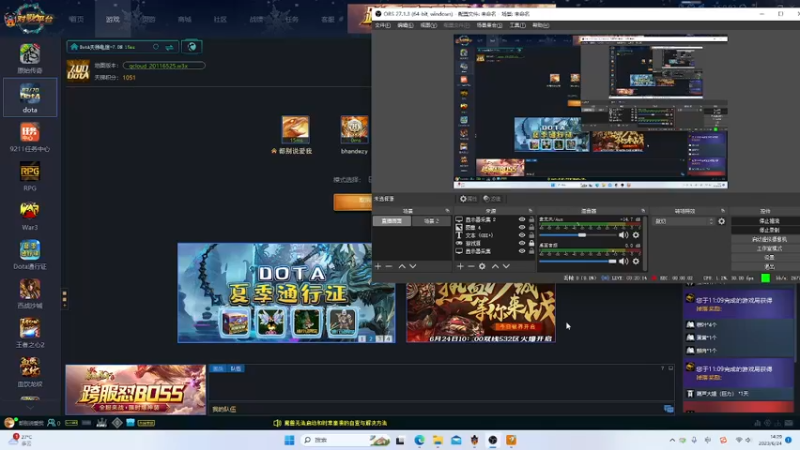Image resolution: width=800 pixels, height=450 pixels.
Task: Open the chat window icon at lobby bottom right
Action: pyautogui.click(x=668, y=409)
